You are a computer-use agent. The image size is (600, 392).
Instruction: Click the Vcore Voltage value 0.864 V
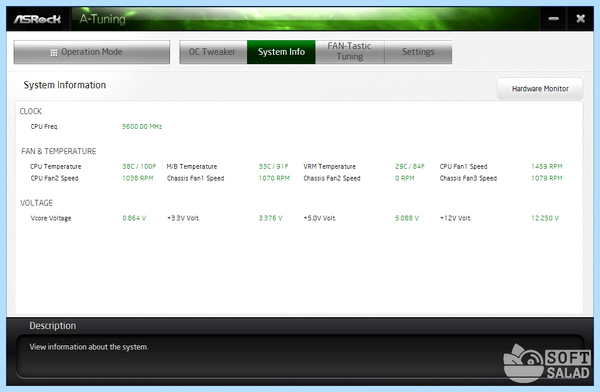tap(134, 218)
